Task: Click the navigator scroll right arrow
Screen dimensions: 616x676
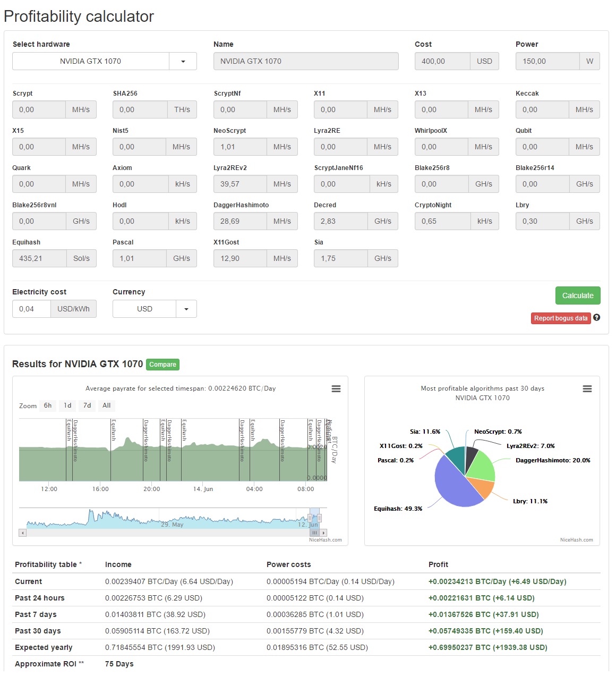Action: [x=324, y=533]
